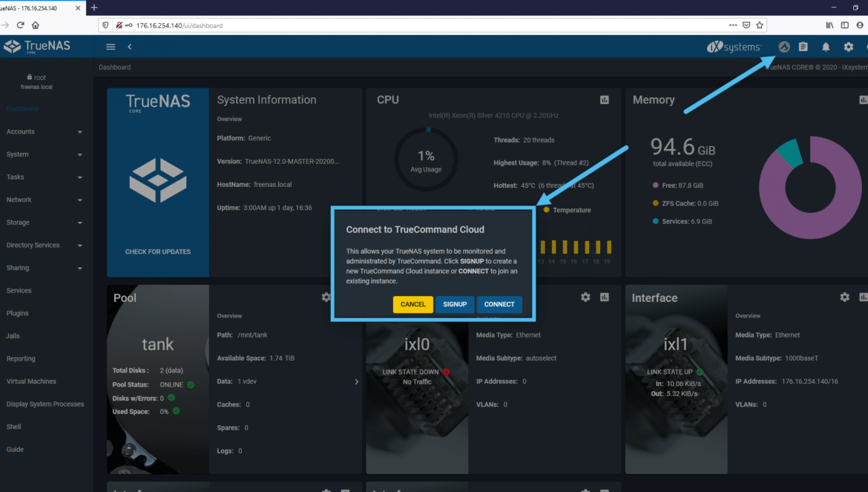Open the TrueCommand status icon in top bar

tap(784, 47)
